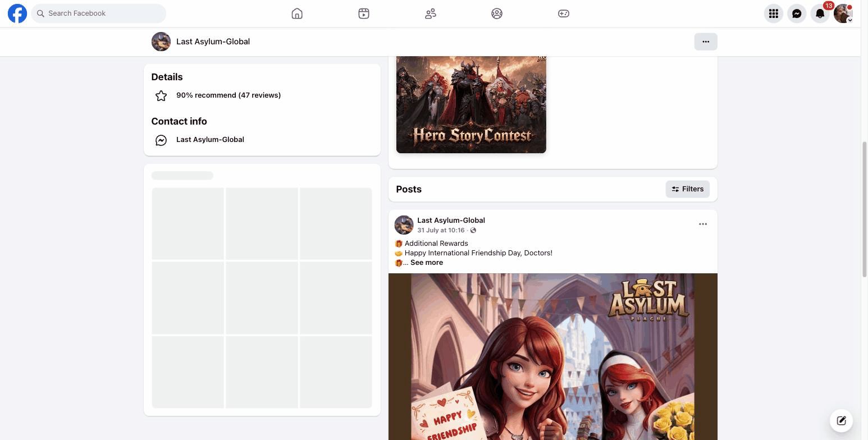
Task: Click the Last Asylum-Global title in sticky header
Action: pyautogui.click(x=213, y=42)
